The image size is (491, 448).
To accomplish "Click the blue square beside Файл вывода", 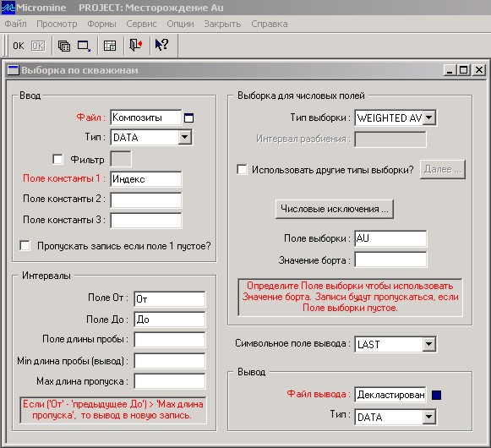I will point(437,395).
